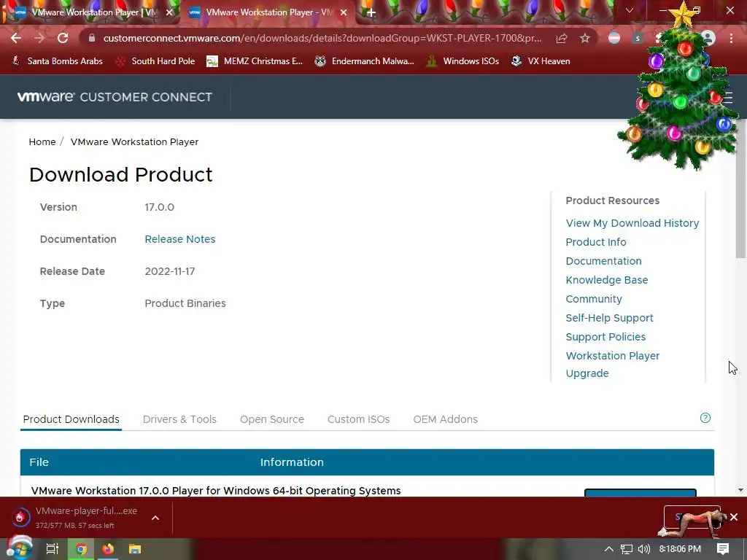Open the Chrome three-dot menu

731,38
